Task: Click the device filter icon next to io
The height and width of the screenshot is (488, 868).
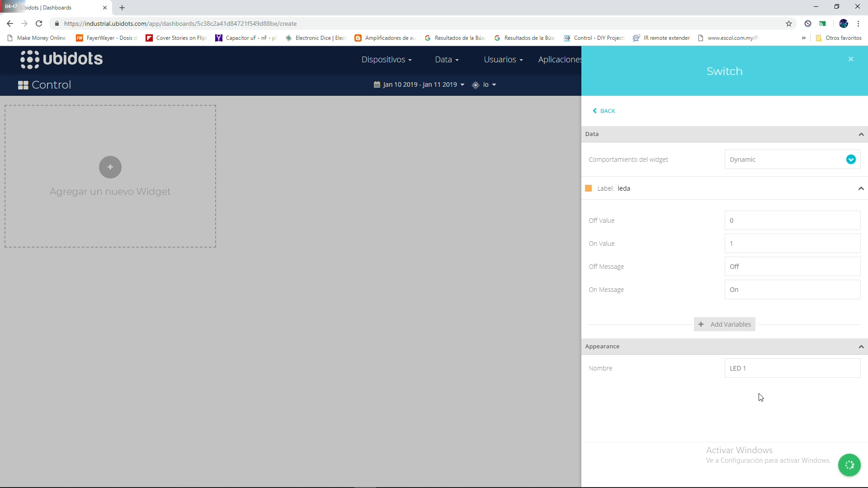Action: pyautogui.click(x=475, y=84)
